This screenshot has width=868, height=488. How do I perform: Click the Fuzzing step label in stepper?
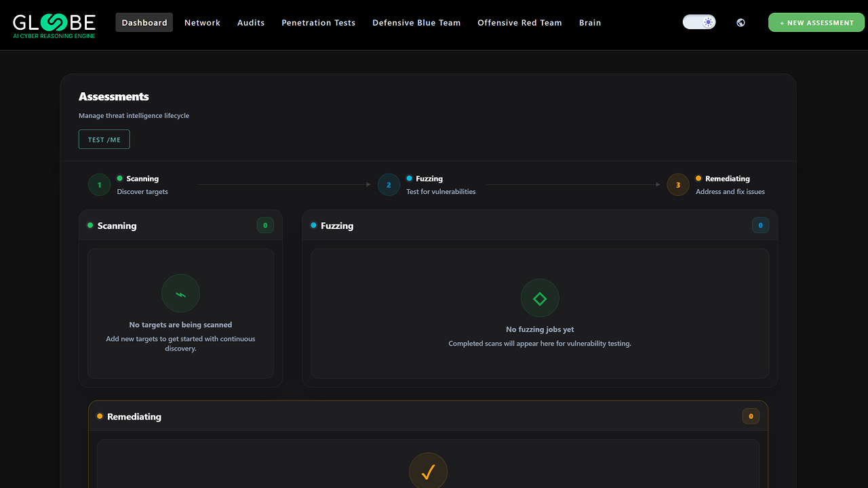429,179
